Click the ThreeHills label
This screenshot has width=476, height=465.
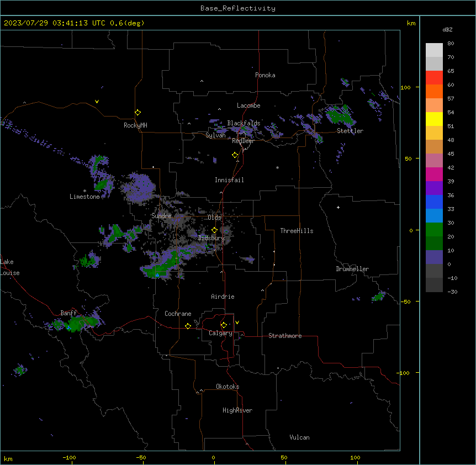[x=297, y=231]
